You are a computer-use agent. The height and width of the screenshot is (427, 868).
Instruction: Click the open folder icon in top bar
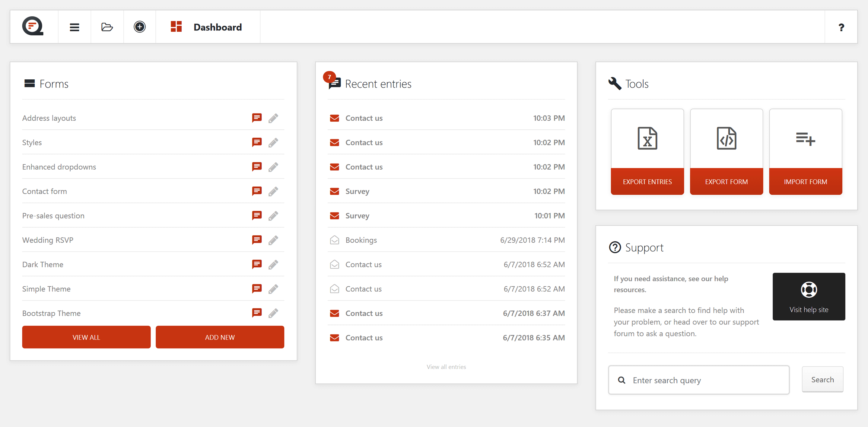[107, 27]
